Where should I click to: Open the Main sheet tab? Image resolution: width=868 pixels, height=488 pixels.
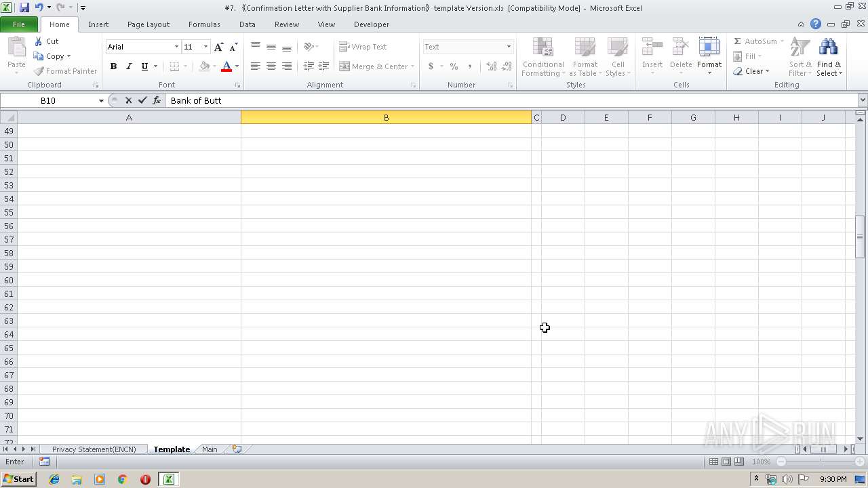point(210,449)
